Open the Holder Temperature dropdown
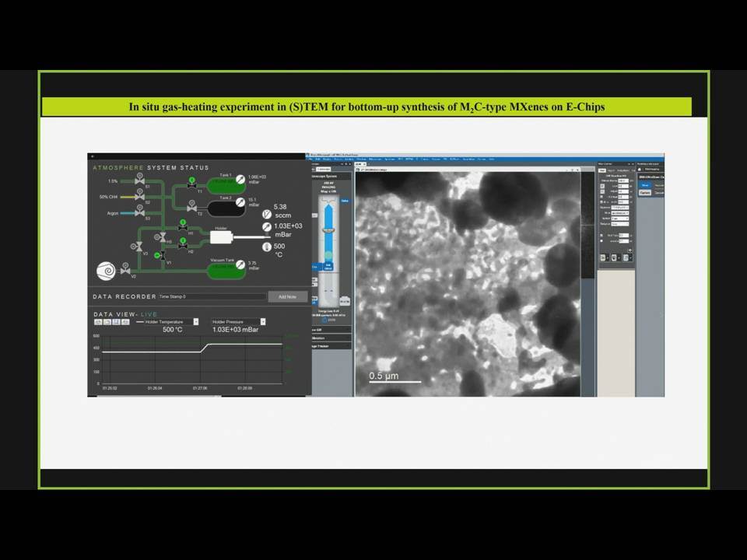 click(195, 322)
